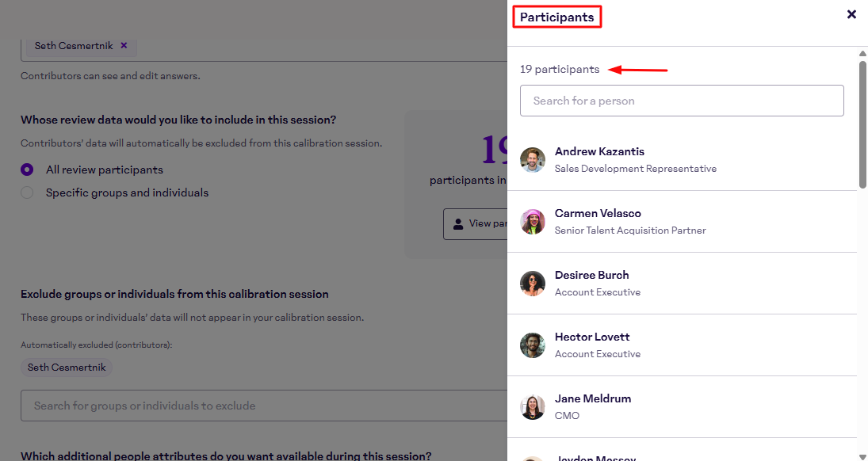This screenshot has height=461, width=868.
Task: Click the Search for a person field
Action: tap(682, 101)
